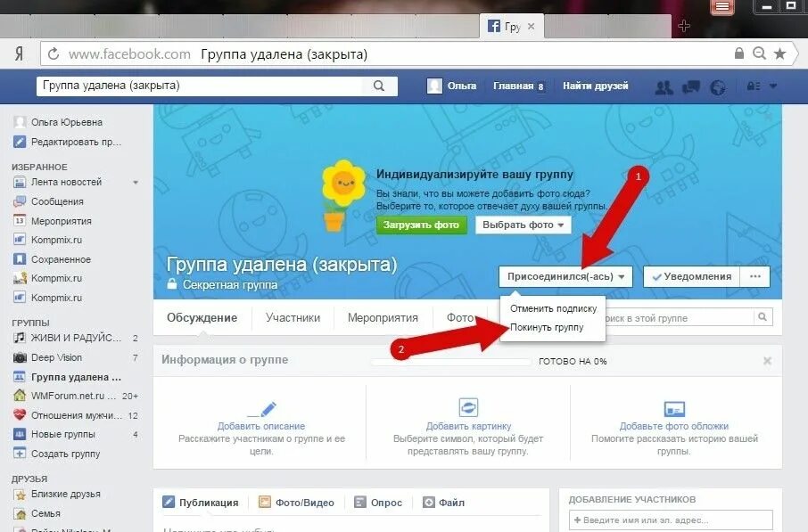Select Публикация composer tab
The height and width of the screenshot is (532, 808).
(201, 502)
